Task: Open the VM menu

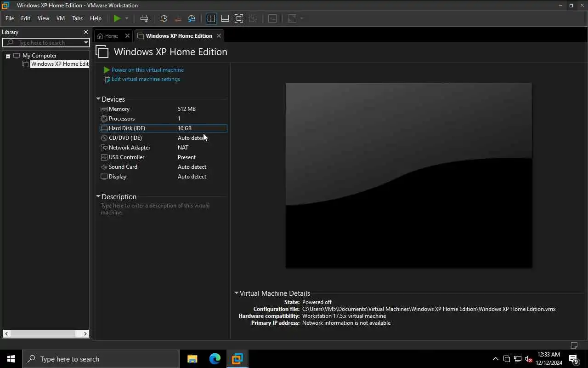Action: (x=61, y=18)
